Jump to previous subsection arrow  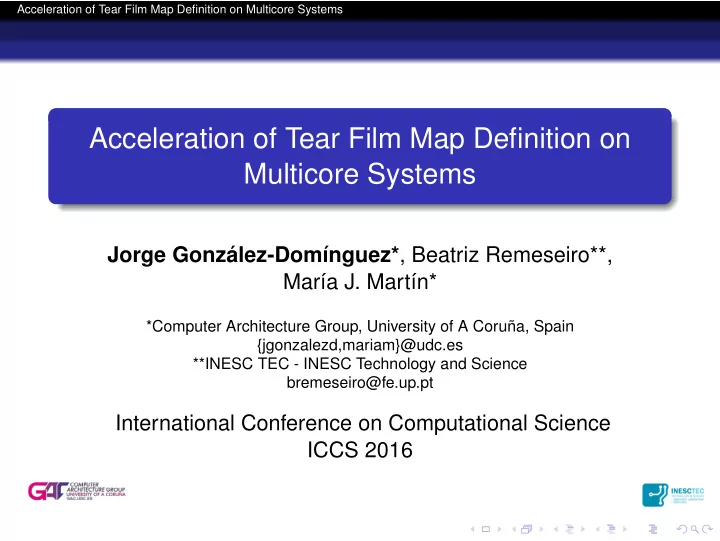pyautogui.click(x=556, y=529)
